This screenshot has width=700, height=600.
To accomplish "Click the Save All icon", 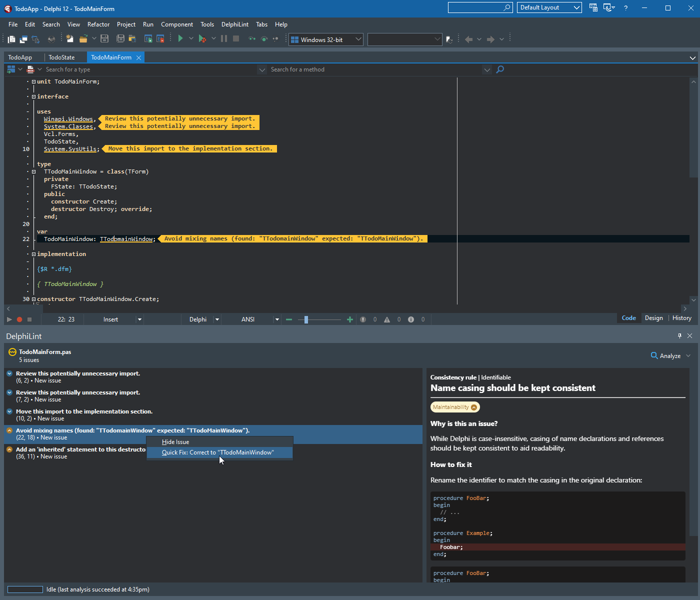I will pyautogui.click(x=120, y=38).
